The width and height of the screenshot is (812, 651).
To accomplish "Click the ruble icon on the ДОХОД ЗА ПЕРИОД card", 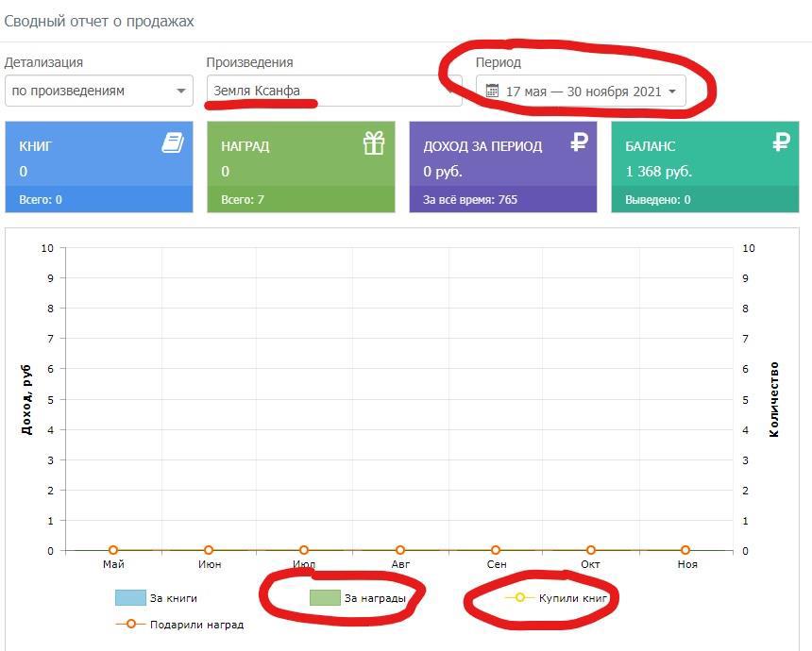I will [579, 142].
